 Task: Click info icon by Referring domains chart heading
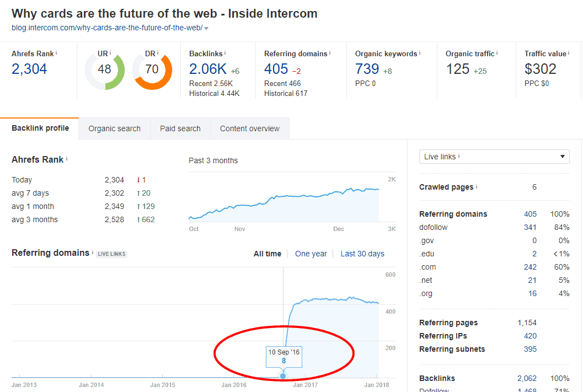[93, 252]
